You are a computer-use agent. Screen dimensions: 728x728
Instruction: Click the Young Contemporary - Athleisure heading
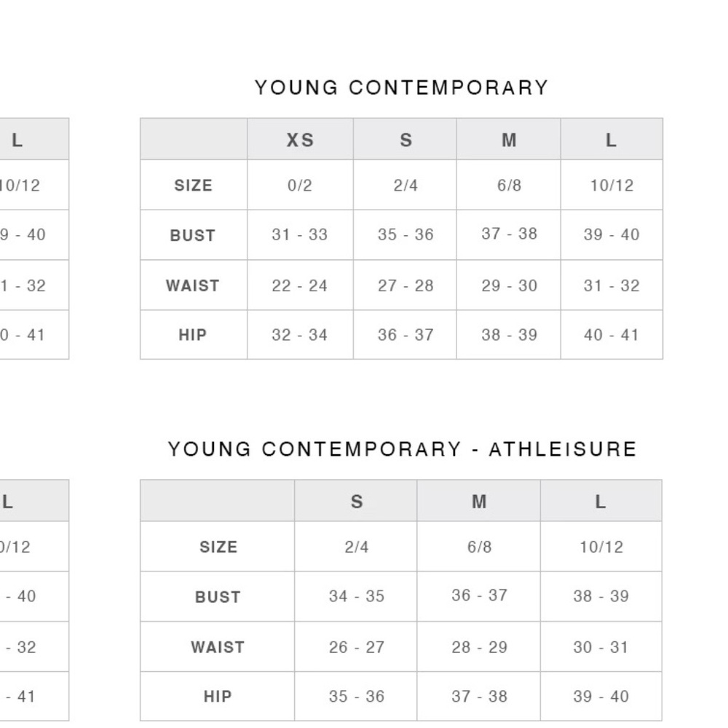click(402, 449)
